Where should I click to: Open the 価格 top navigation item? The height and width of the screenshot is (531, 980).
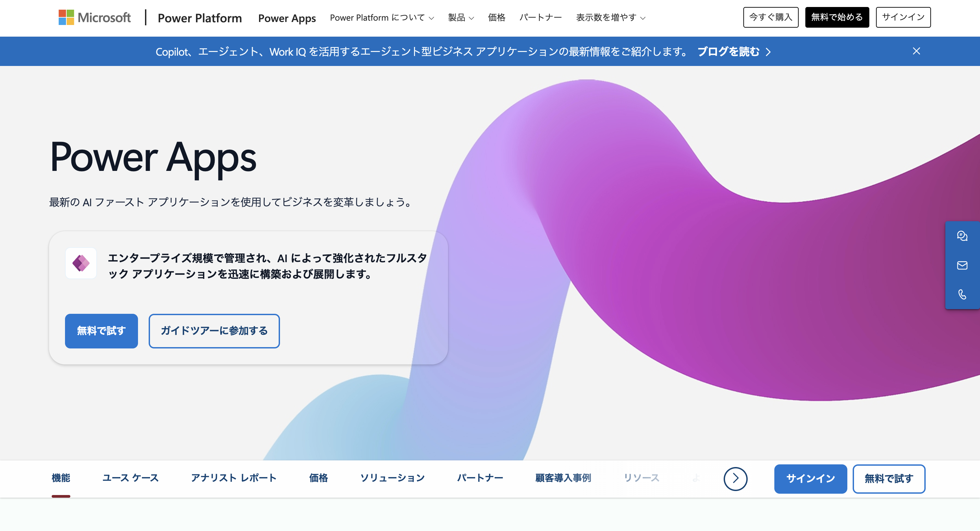[496, 17]
